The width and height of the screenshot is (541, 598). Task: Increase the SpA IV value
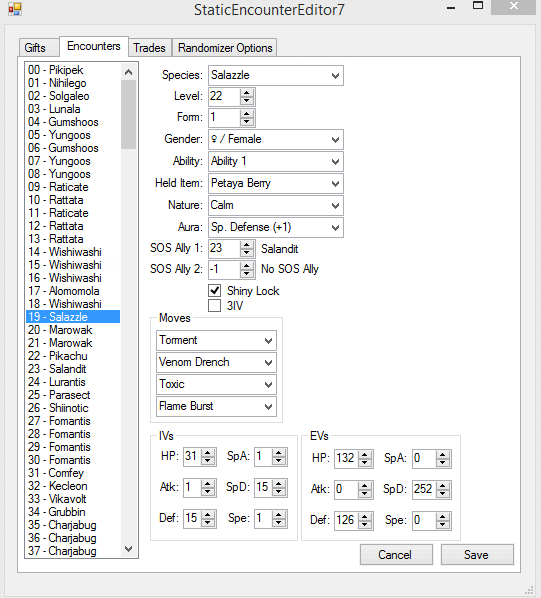pyautogui.click(x=279, y=453)
